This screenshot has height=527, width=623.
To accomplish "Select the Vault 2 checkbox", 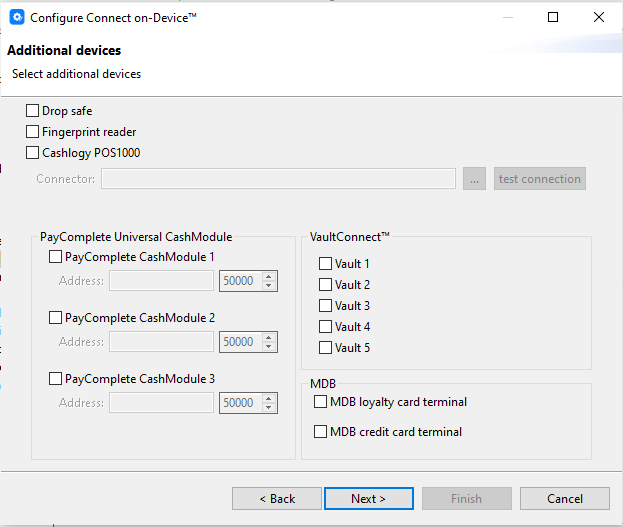I will (x=325, y=285).
